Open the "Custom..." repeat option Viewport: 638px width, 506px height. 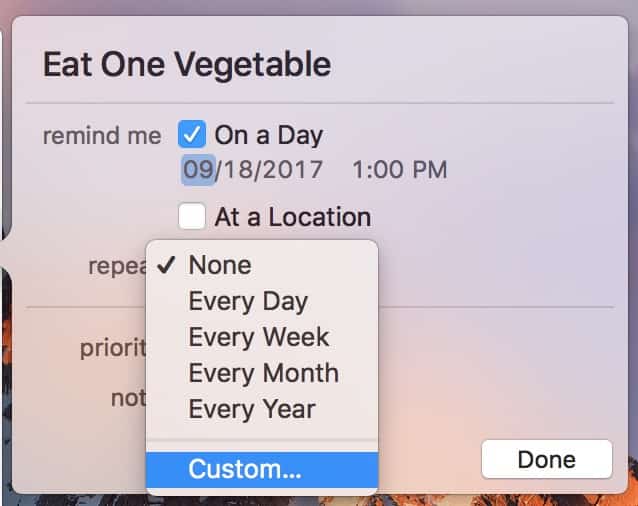click(245, 469)
